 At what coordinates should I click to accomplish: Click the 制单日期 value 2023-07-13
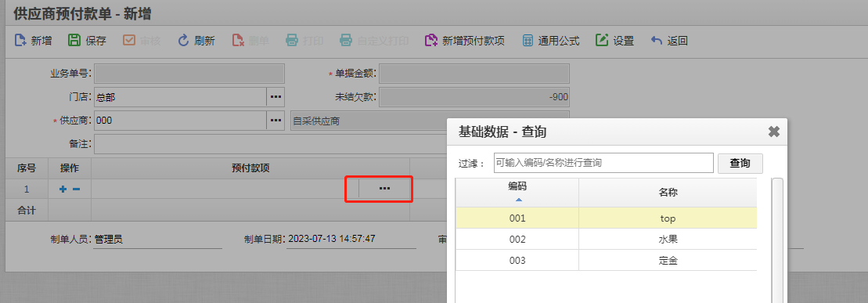click(x=332, y=239)
